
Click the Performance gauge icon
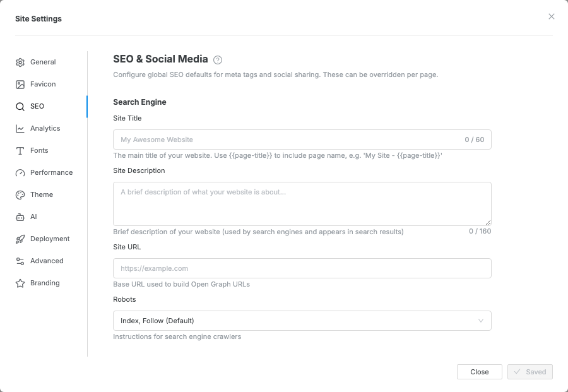20,173
